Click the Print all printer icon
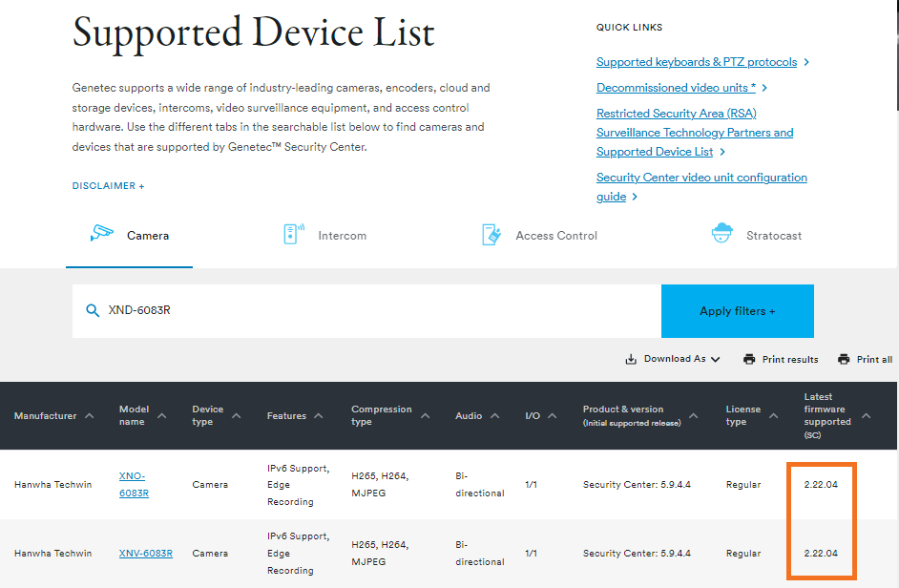Image resolution: width=899 pixels, height=588 pixels. [x=844, y=359]
